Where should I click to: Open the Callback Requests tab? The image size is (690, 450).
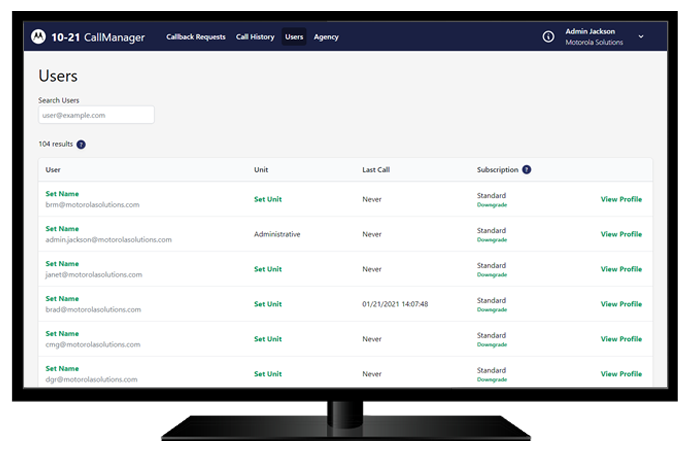click(x=196, y=37)
